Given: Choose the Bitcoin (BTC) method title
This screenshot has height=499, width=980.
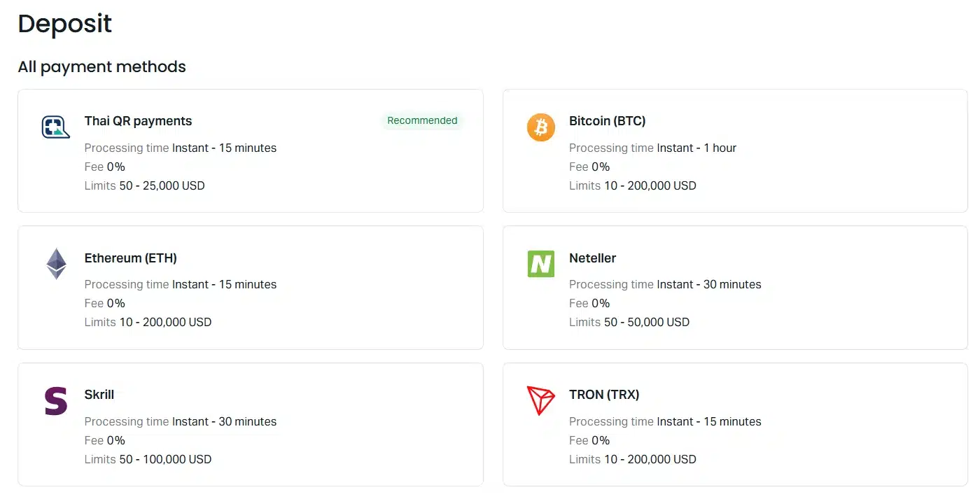Looking at the screenshot, I should coord(607,121).
